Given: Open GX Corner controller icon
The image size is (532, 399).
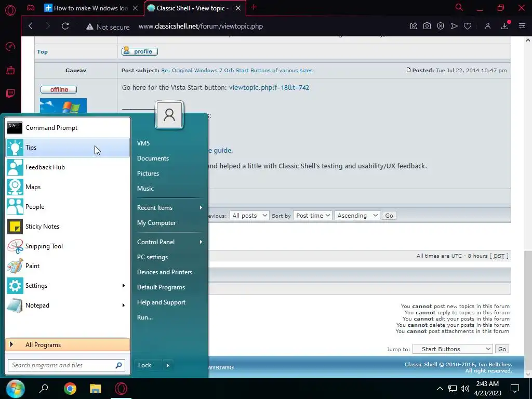Looking at the screenshot, I should point(31,8).
